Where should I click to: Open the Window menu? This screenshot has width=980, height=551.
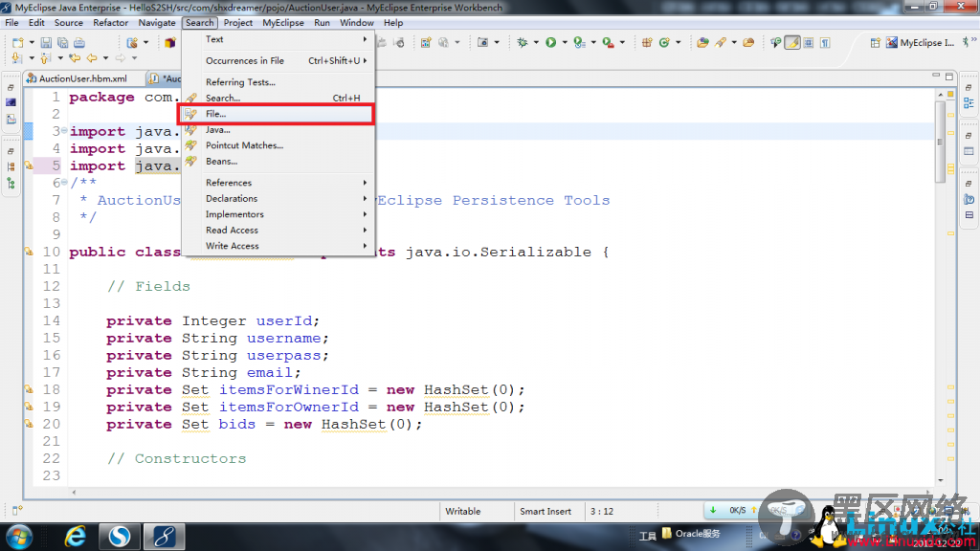tap(357, 23)
